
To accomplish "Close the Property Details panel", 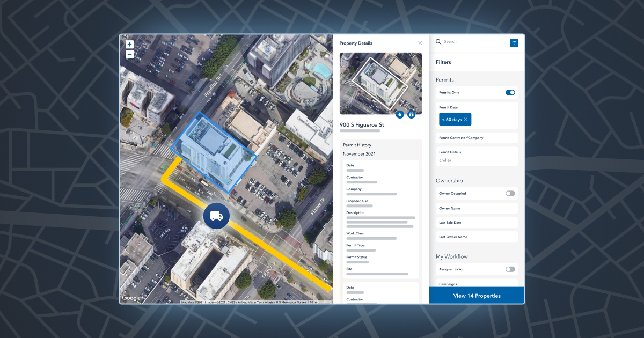I will click(x=420, y=43).
